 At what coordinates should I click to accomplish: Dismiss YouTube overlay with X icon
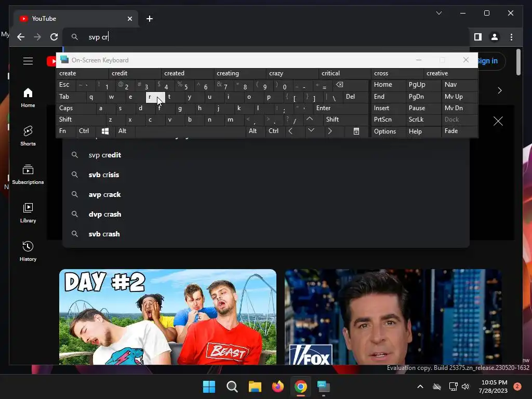498,121
